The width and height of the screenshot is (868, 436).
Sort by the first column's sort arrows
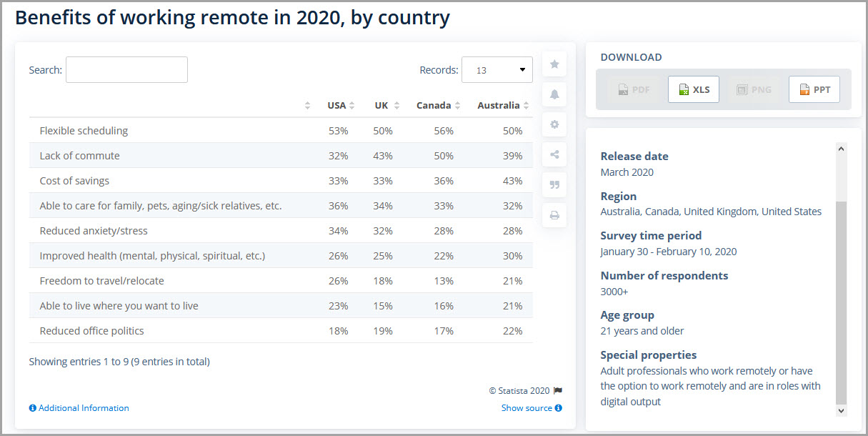pos(307,106)
